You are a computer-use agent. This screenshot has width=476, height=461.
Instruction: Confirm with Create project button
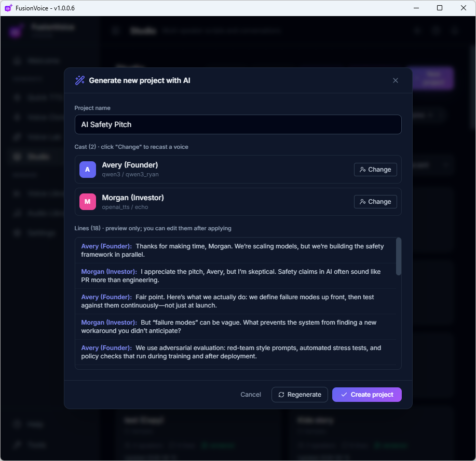coord(366,395)
